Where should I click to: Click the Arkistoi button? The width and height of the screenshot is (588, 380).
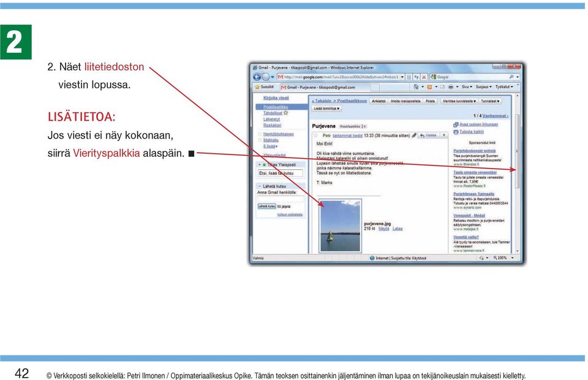(x=379, y=101)
